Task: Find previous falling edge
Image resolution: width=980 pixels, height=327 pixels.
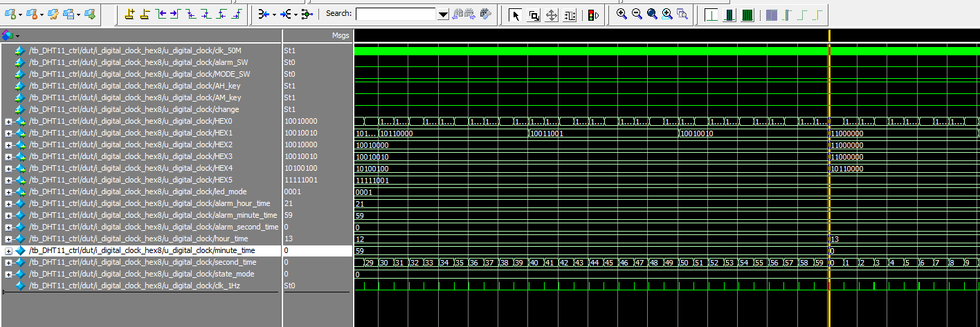Action: click(190, 14)
